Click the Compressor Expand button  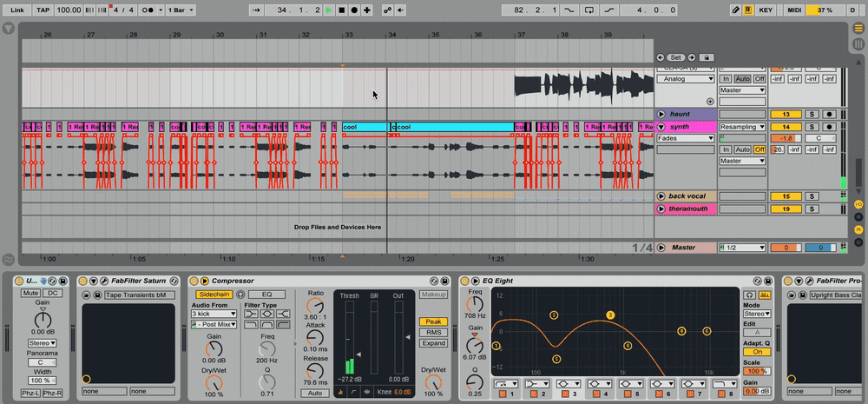(x=433, y=343)
